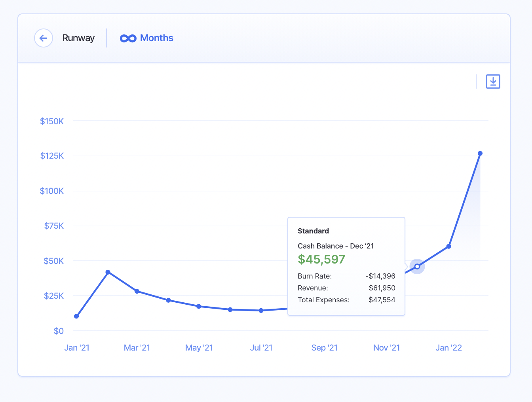
Task: Select the May '21 data point
Action: click(x=199, y=306)
